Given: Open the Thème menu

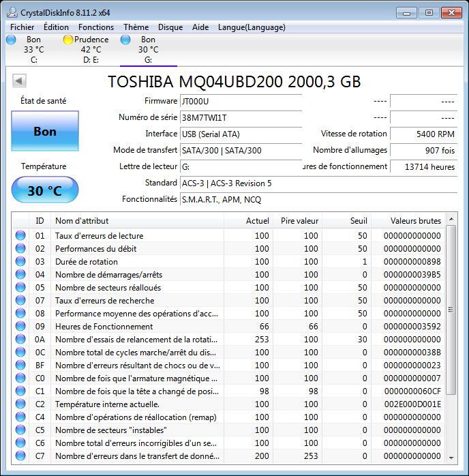Looking at the screenshot, I should [x=136, y=27].
